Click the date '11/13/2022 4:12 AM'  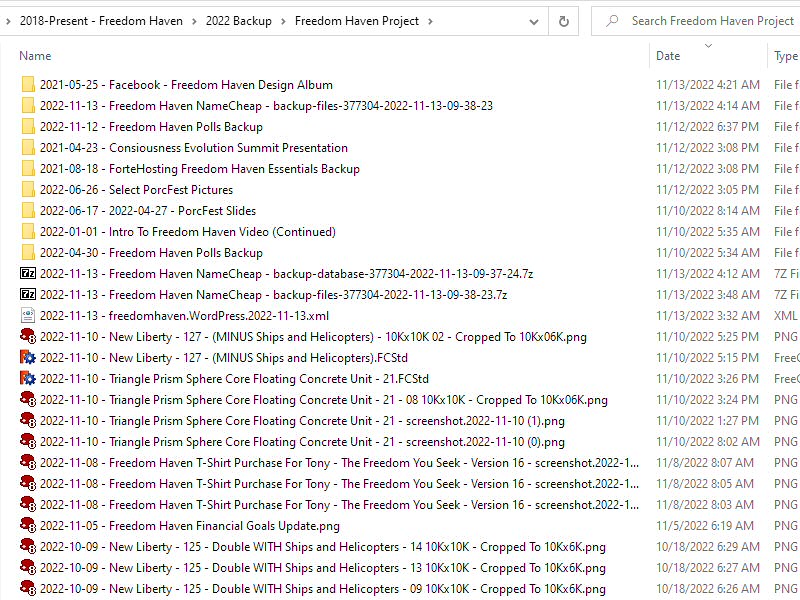click(708, 274)
